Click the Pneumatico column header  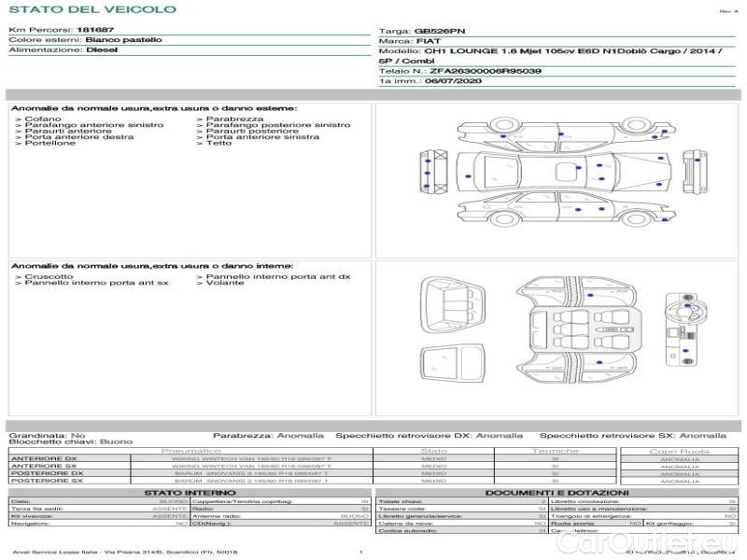point(190,451)
